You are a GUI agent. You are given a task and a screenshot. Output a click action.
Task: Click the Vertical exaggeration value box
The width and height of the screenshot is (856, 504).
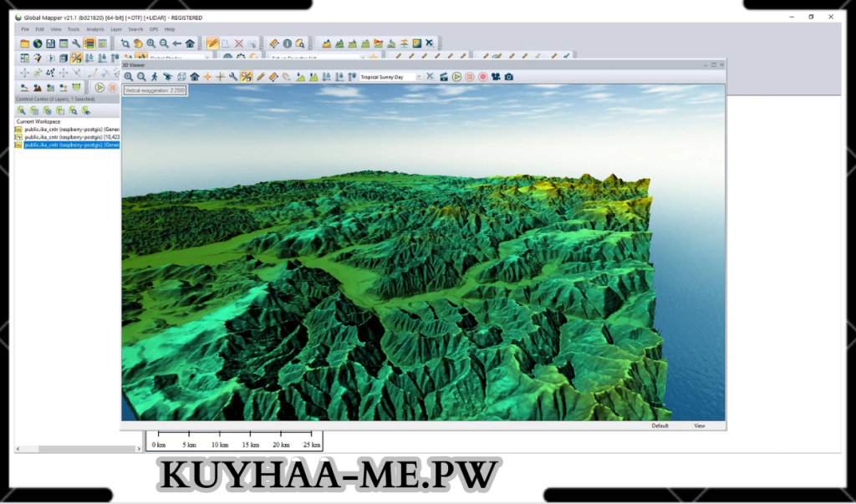[x=155, y=90]
